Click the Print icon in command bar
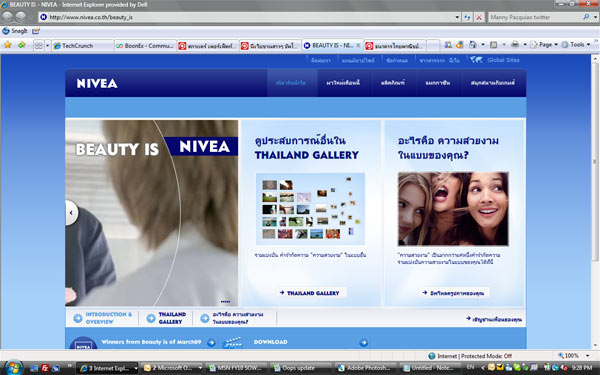Image resolution: width=600 pixels, height=375 pixels. tap(515, 45)
